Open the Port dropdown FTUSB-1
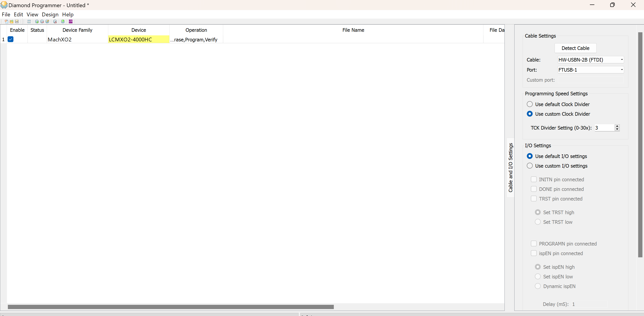This screenshot has height=316, width=644. 591,70
